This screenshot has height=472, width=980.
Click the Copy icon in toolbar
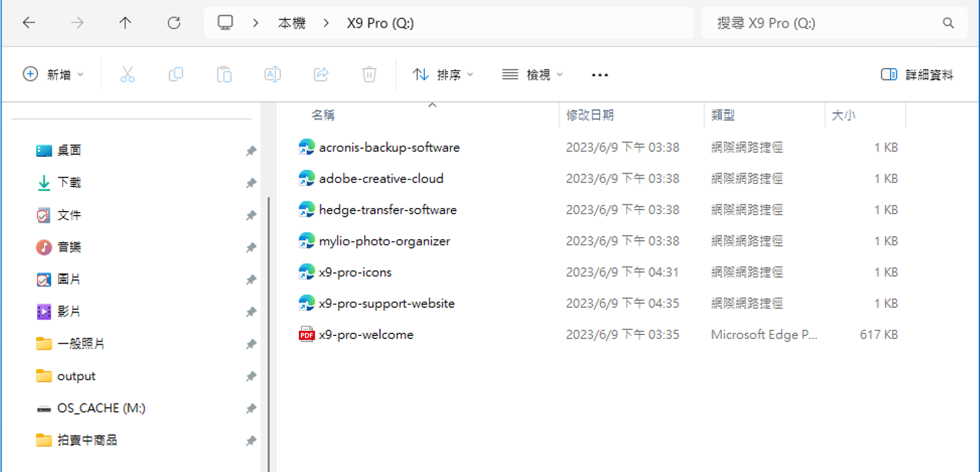point(176,74)
